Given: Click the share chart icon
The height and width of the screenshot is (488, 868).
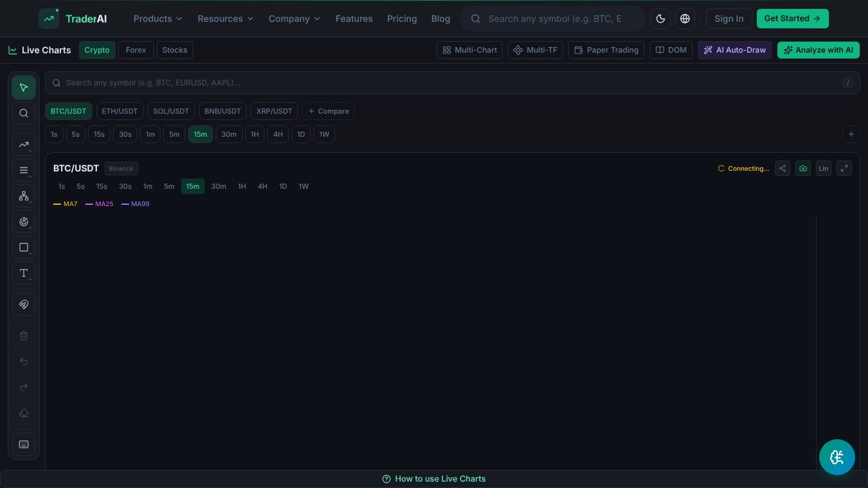Looking at the screenshot, I should pos(783,168).
